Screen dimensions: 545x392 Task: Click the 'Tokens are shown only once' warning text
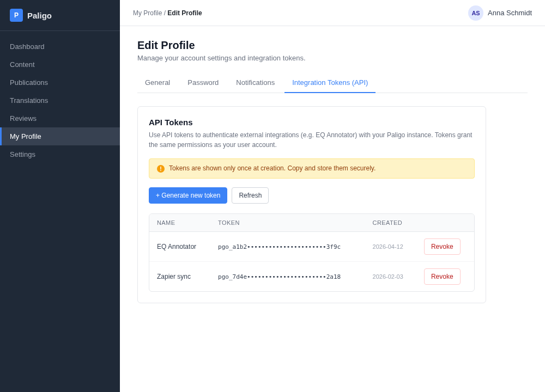[x=272, y=168]
